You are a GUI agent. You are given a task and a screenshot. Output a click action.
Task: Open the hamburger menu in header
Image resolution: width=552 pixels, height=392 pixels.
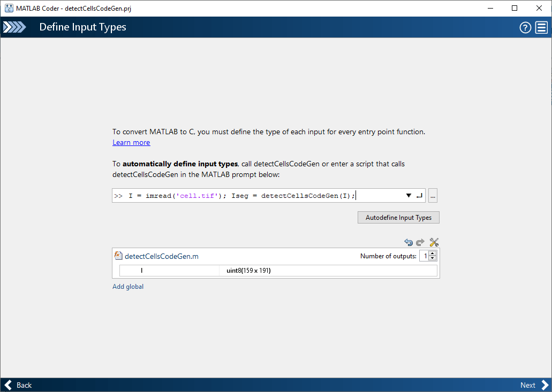click(x=541, y=27)
